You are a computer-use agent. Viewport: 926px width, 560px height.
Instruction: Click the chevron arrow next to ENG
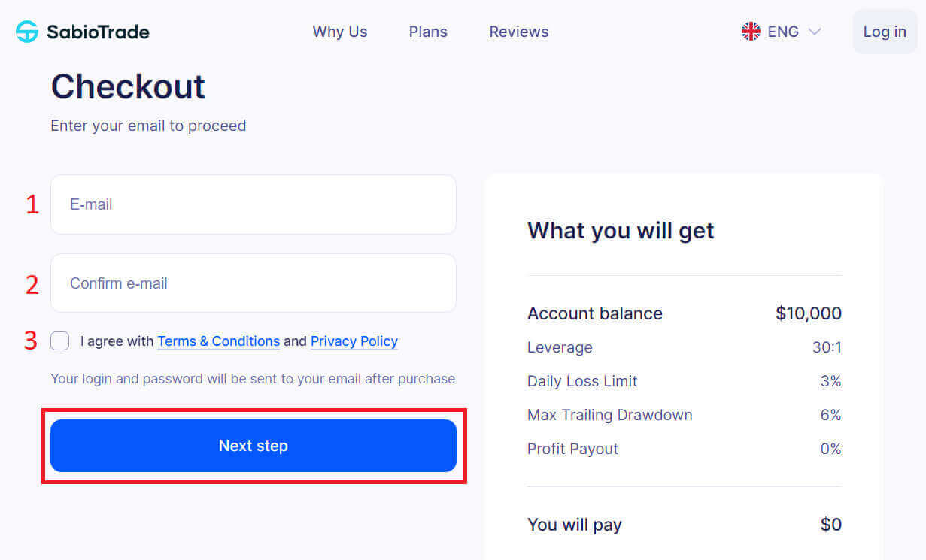pyautogui.click(x=814, y=32)
